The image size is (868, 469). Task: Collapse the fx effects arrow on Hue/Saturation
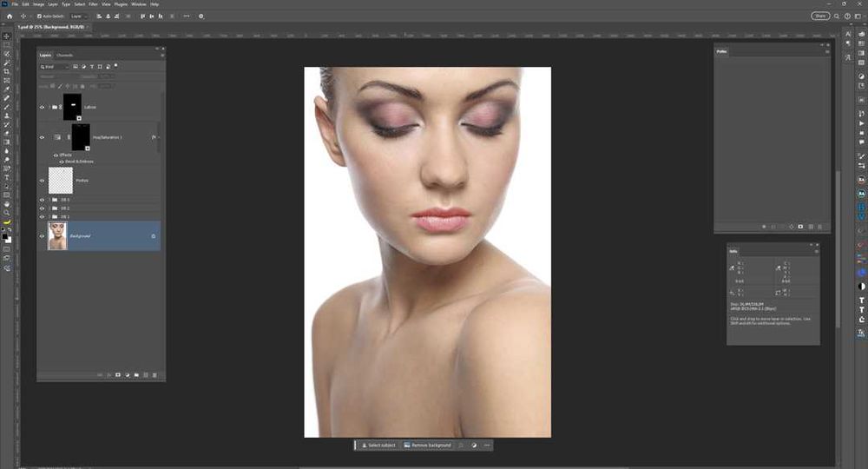pos(159,137)
